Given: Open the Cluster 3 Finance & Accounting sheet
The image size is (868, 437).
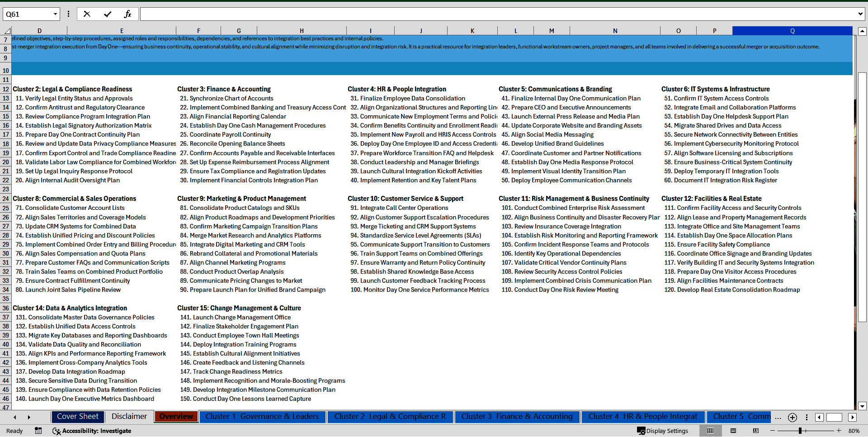Looking at the screenshot, I should pyautogui.click(x=517, y=417).
